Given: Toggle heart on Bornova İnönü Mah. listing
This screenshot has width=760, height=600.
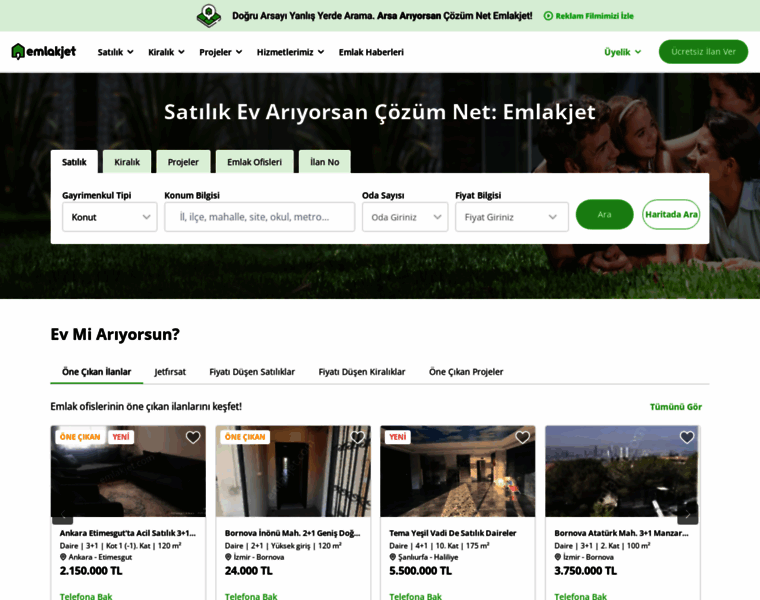Looking at the screenshot, I should click(358, 437).
